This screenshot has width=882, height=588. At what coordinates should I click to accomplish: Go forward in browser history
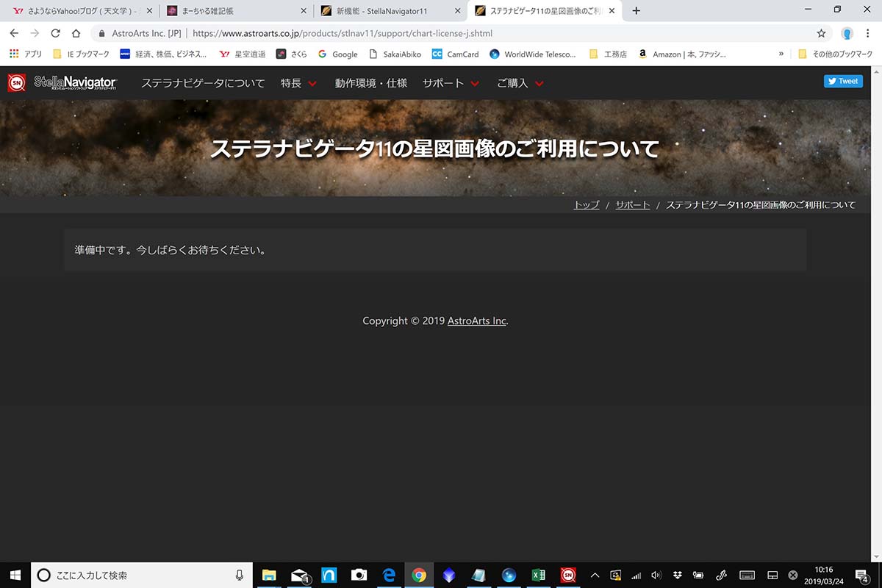pos(35,33)
